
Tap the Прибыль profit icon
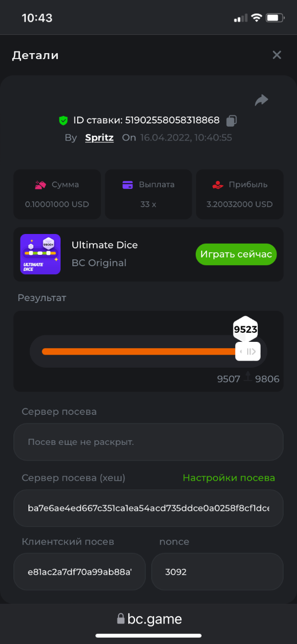pyautogui.click(x=217, y=185)
